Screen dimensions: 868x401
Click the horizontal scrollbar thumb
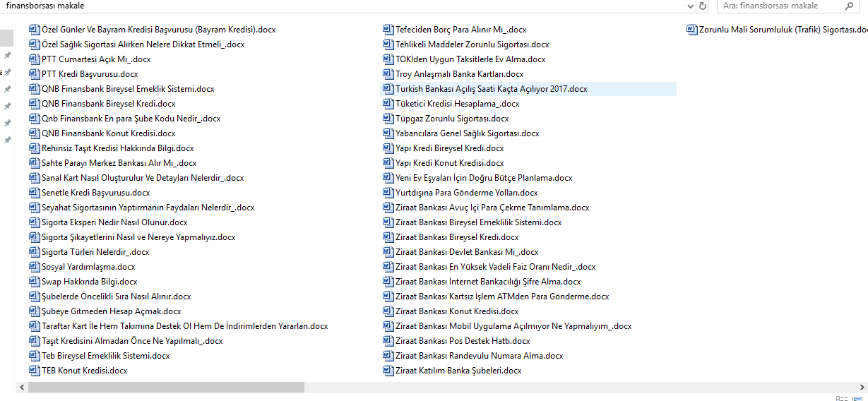point(165,388)
